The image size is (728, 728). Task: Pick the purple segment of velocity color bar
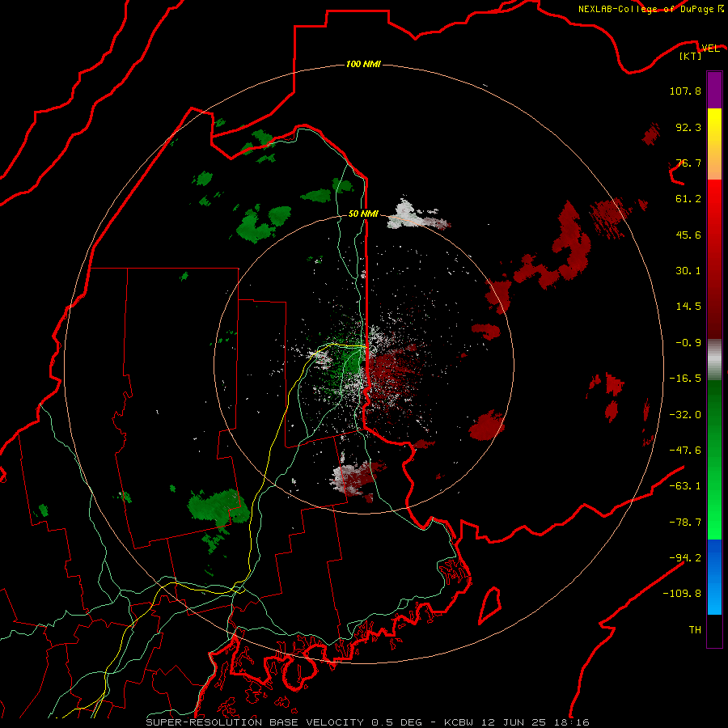[x=714, y=91]
